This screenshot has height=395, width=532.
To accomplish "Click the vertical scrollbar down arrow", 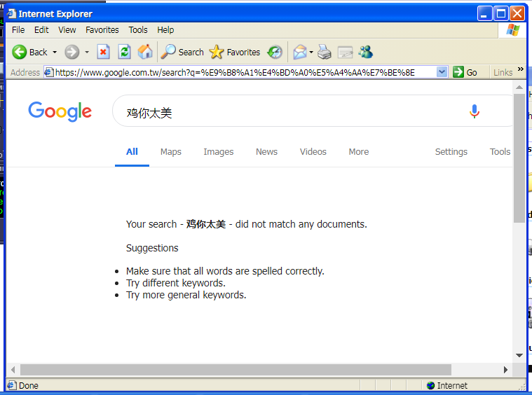I will [x=519, y=355].
